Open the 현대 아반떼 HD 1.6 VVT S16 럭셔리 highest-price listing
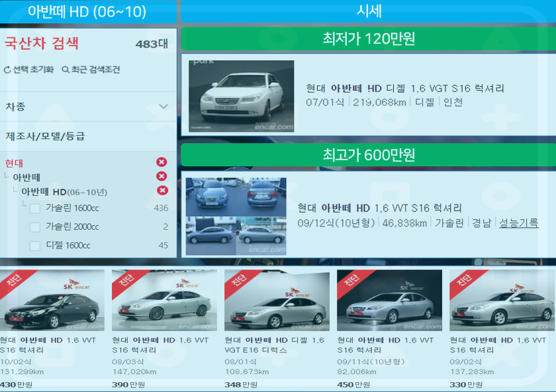 [x=380, y=208]
